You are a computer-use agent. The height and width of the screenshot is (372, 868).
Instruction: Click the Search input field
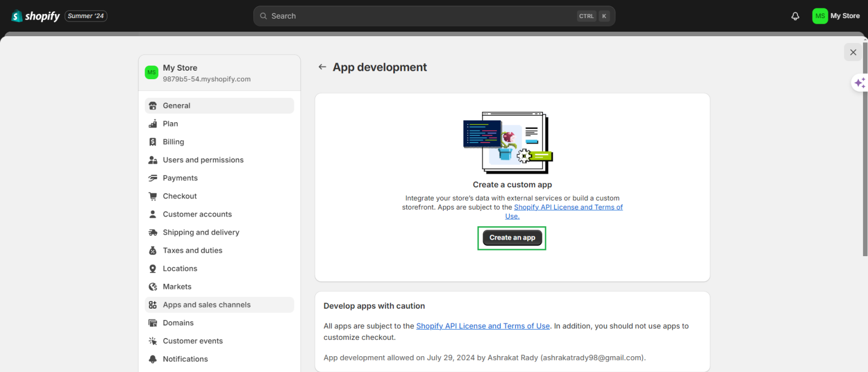tap(418, 16)
